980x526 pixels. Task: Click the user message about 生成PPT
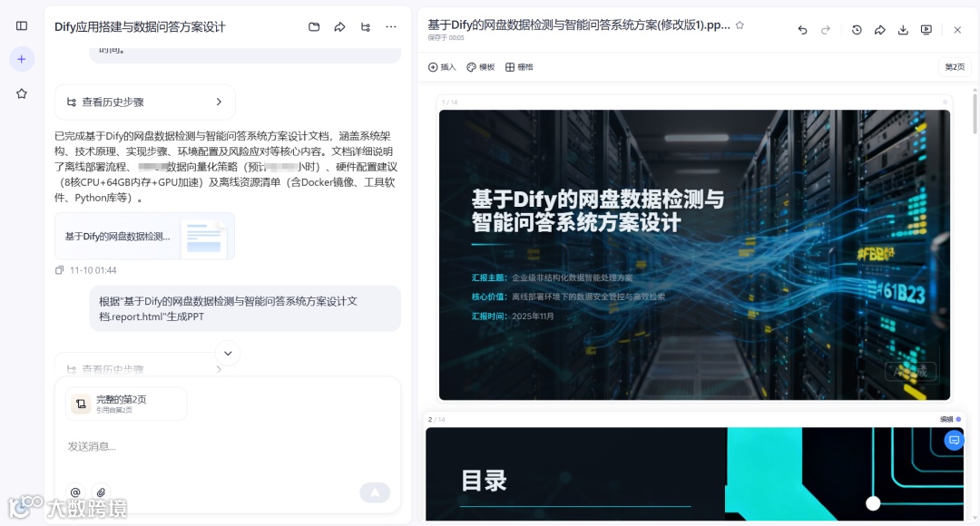(245, 308)
